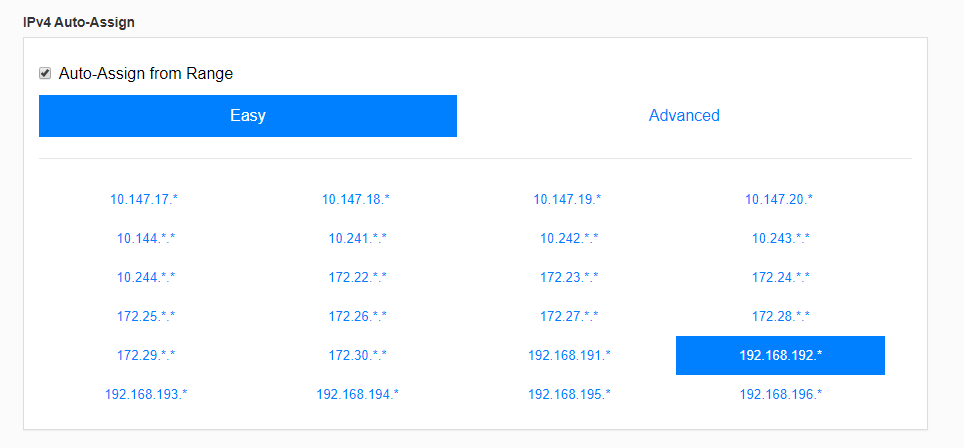Image resolution: width=964 pixels, height=448 pixels.
Task: Choose the 10.147.20.* range
Action: coord(779,200)
